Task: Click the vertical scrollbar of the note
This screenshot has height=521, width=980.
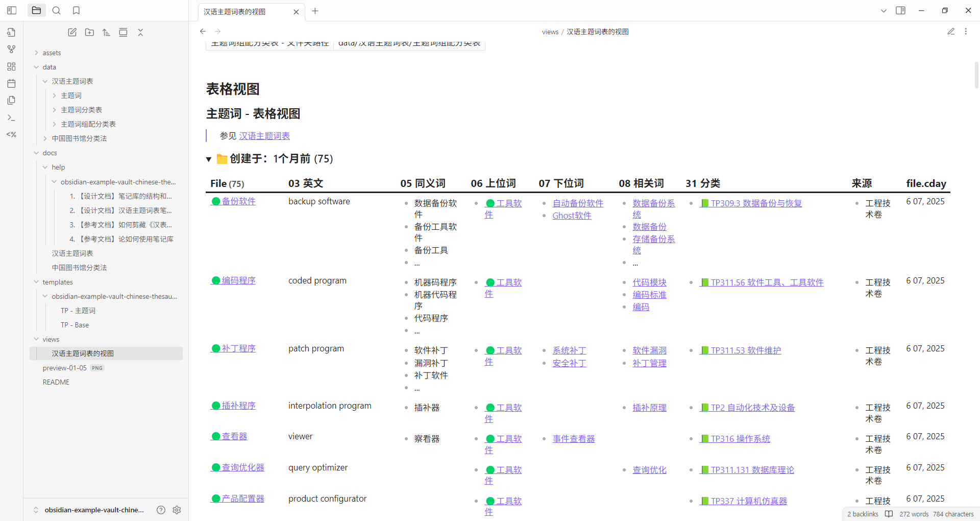Action: point(976,75)
